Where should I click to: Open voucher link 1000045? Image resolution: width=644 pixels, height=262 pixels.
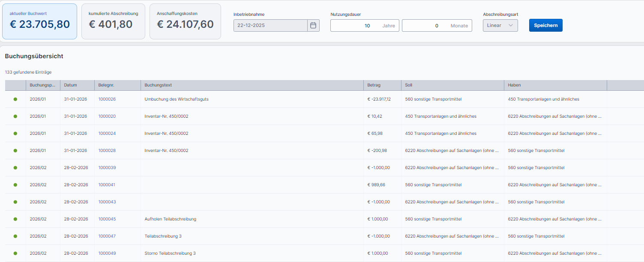pos(107,219)
